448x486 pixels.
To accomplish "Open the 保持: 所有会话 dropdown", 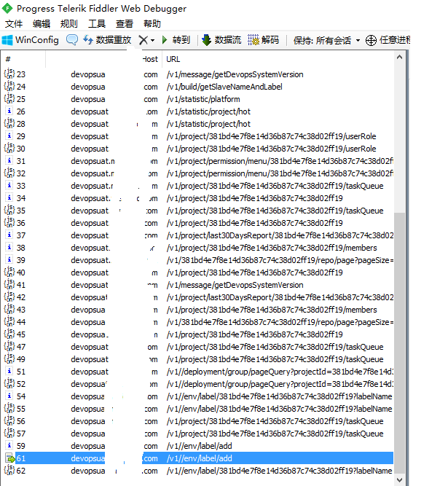I will [x=326, y=40].
